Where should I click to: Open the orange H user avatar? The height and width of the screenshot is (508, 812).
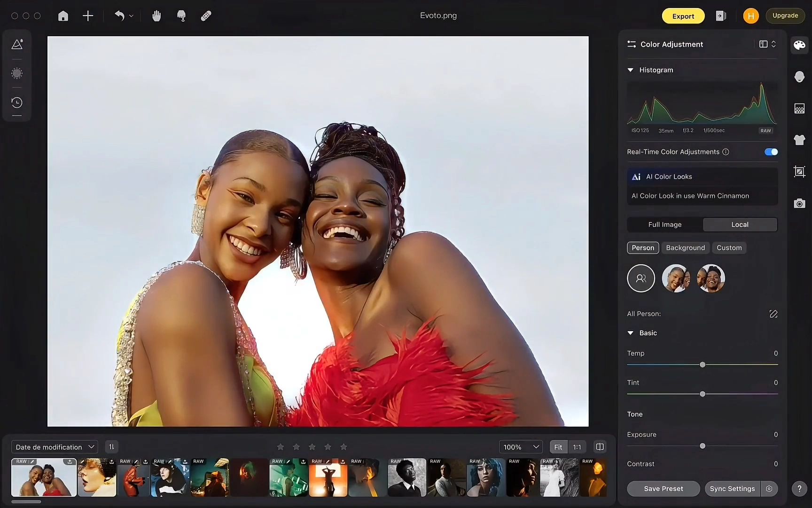tap(751, 16)
